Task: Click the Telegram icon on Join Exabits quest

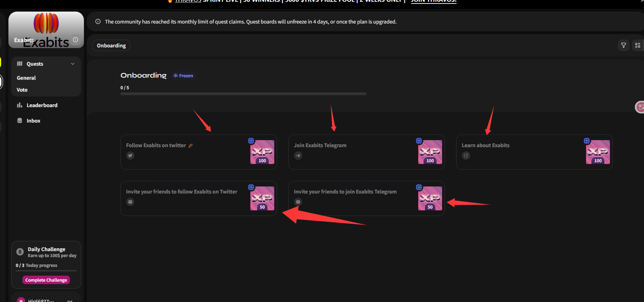Action: (x=298, y=156)
